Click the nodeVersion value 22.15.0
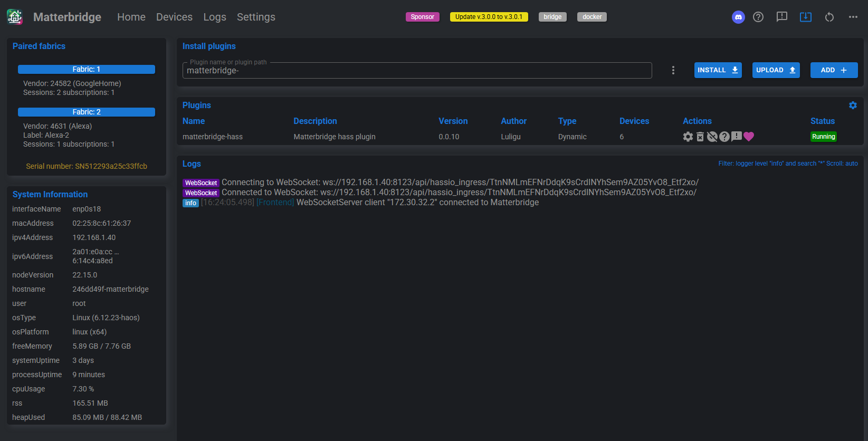The height and width of the screenshot is (441, 868). pos(85,275)
